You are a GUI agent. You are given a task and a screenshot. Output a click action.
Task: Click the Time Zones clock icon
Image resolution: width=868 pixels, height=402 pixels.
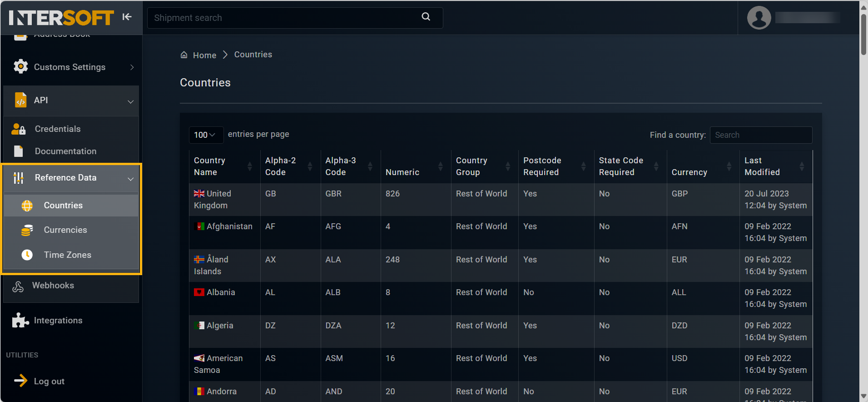coord(27,255)
